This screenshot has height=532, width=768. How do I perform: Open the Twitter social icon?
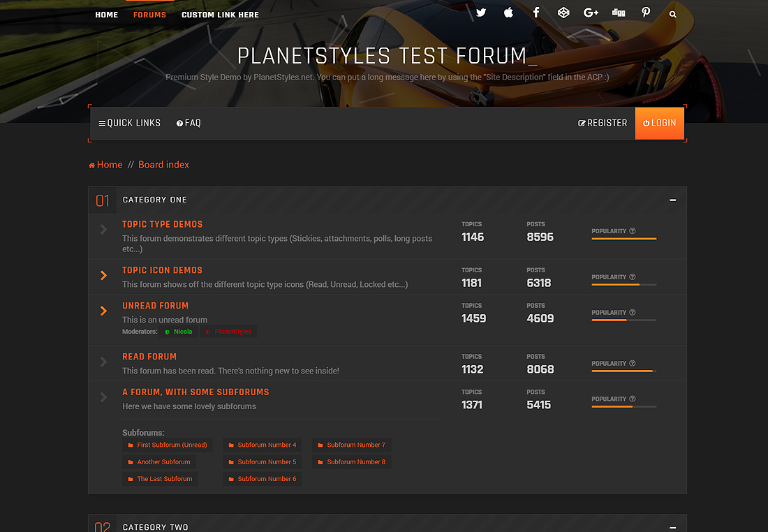pyautogui.click(x=481, y=13)
